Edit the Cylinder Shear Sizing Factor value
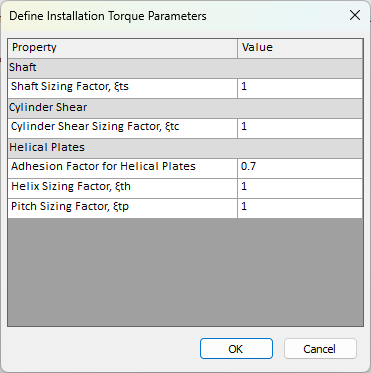371x373 pixels. tap(300, 128)
